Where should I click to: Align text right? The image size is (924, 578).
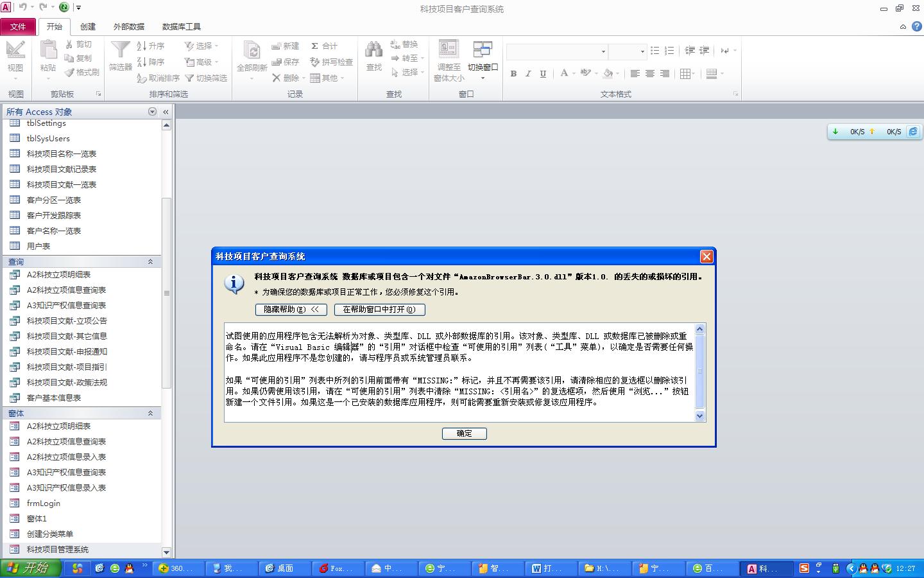[665, 74]
